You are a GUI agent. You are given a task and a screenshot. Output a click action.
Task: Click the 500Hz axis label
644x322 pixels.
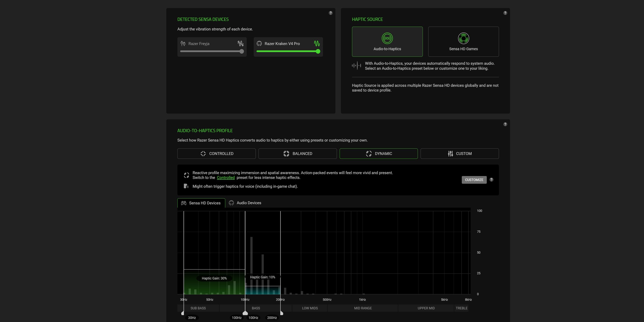point(327,299)
